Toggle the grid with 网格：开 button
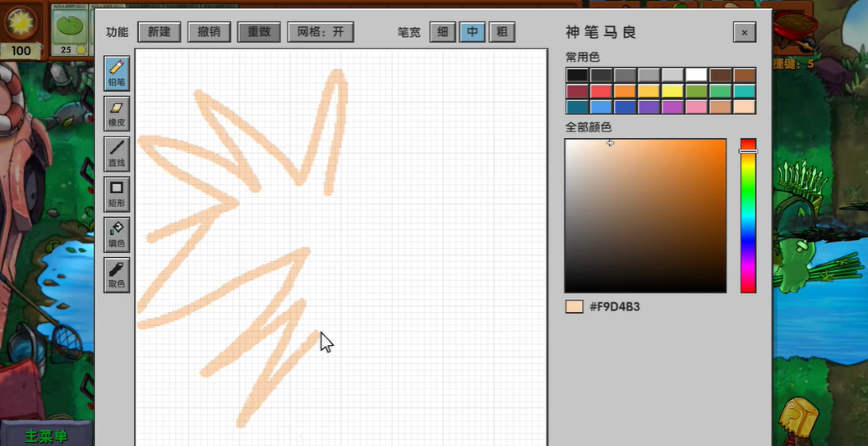The height and width of the screenshot is (446, 868). (x=321, y=32)
